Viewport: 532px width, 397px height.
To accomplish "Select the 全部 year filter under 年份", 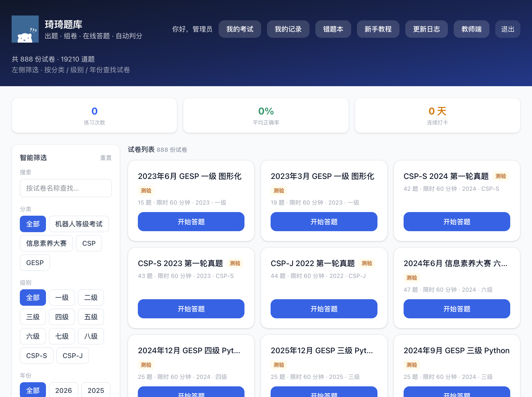I will tap(33, 390).
